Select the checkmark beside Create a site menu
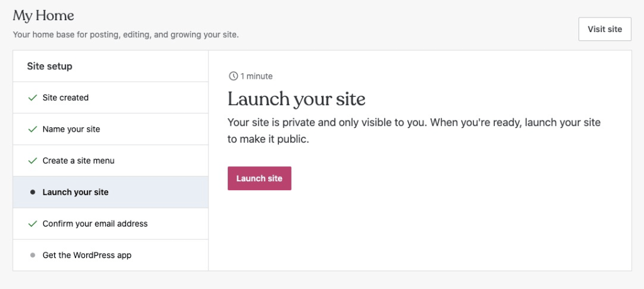The width and height of the screenshot is (644, 289). [33, 161]
